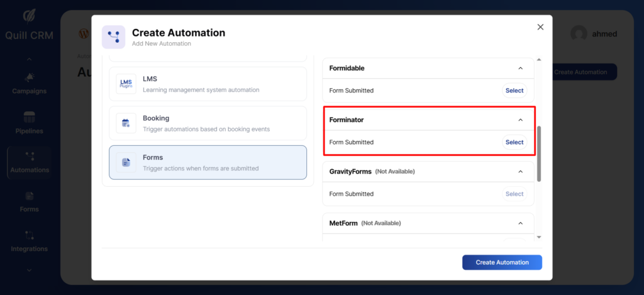Click the LMS Plugins logo icon
Image resolution: width=644 pixels, height=295 pixels.
pos(126,84)
